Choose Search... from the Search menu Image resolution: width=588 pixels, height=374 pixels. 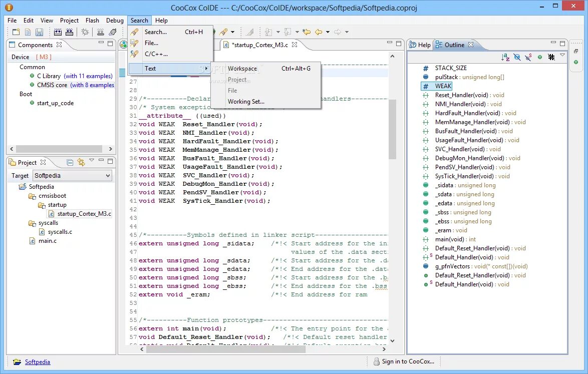[170, 32]
